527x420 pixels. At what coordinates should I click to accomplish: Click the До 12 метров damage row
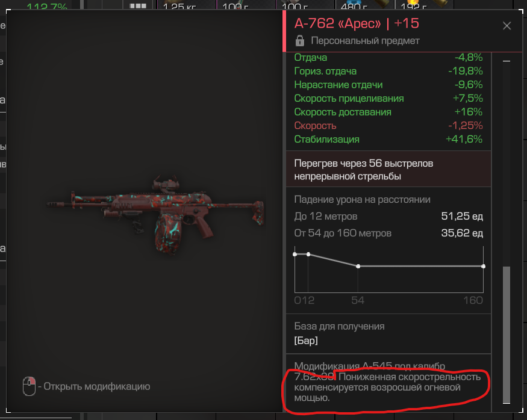click(x=388, y=216)
